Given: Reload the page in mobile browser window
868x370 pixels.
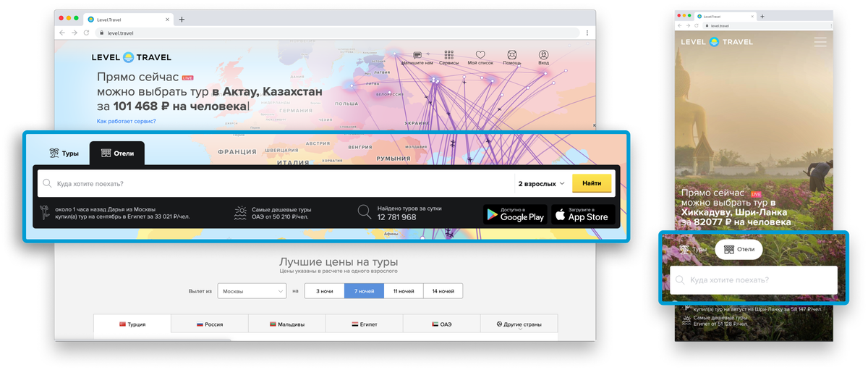Looking at the screenshot, I should 697,25.
